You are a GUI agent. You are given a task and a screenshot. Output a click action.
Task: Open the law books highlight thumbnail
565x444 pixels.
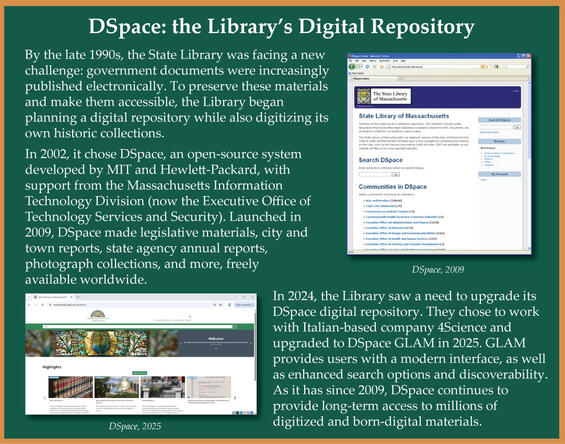tap(71, 387)
